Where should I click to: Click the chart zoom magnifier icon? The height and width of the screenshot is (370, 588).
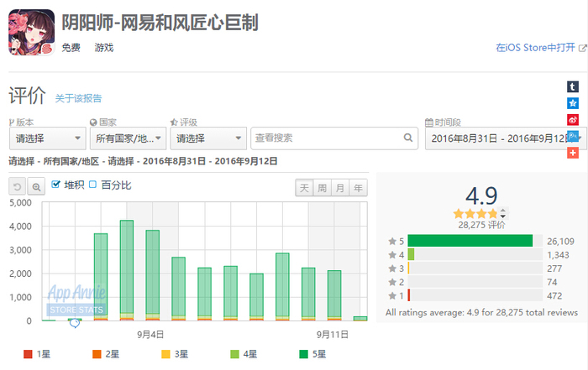tap(36, 186)
